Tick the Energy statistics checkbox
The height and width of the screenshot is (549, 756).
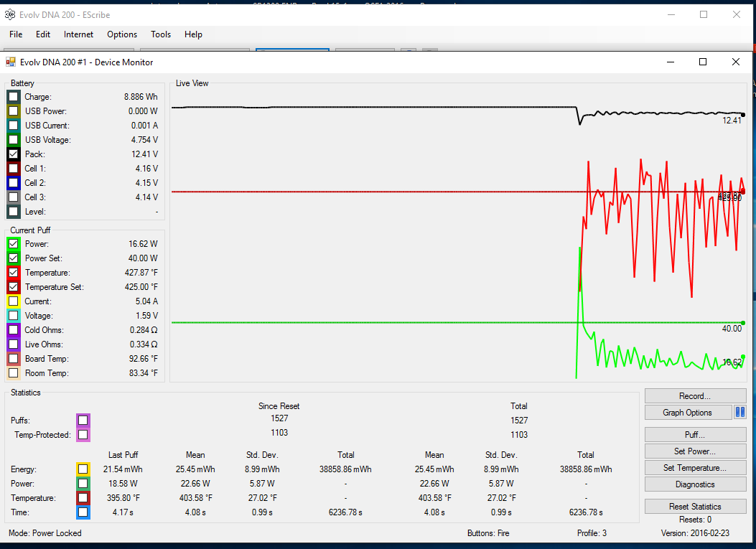tap(83, 469)
